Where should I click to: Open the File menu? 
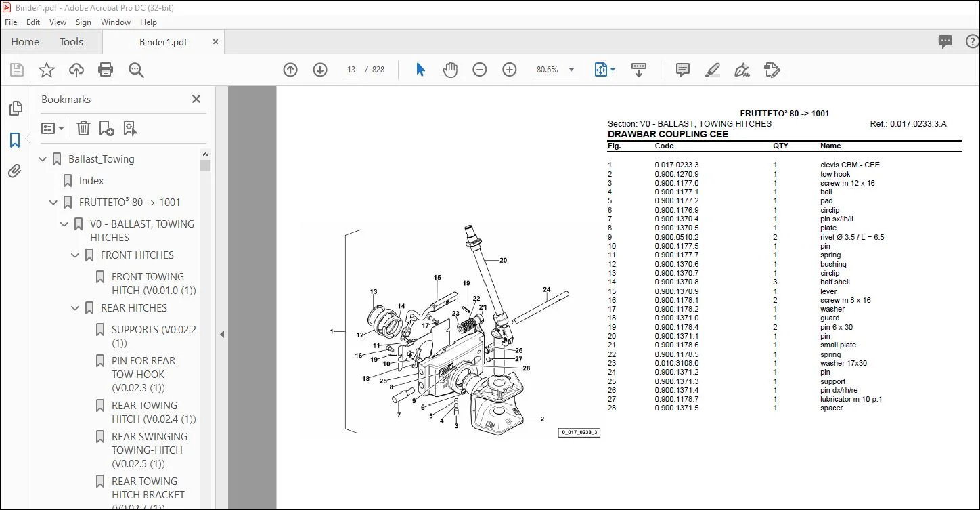11,22
